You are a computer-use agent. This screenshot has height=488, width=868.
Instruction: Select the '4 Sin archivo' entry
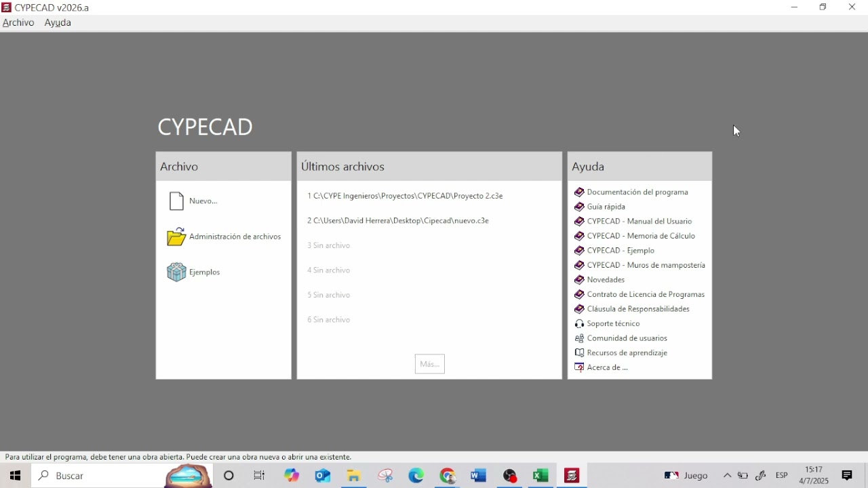coord(329,270)
